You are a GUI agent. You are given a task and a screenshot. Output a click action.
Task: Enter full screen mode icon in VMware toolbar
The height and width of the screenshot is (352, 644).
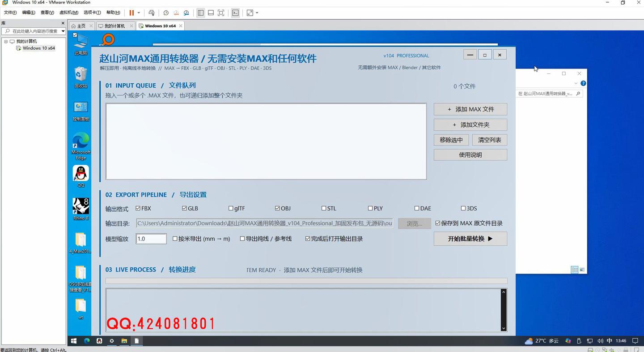[221, 13]
